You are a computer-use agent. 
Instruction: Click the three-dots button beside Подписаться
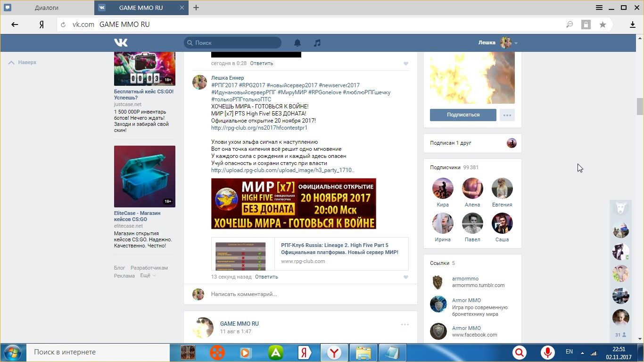(x=507, y=115)
